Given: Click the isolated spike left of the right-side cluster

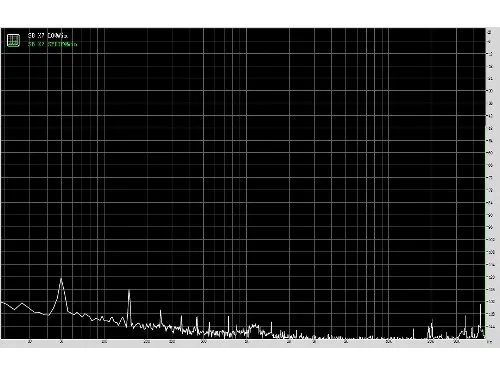Looking at the screenshot, I should (414, 329).
